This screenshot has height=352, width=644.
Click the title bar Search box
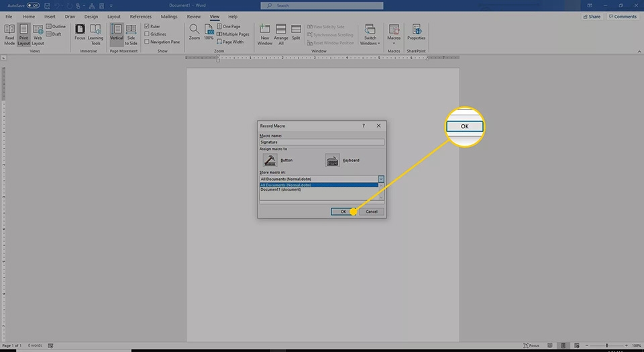tap(321, 6)
